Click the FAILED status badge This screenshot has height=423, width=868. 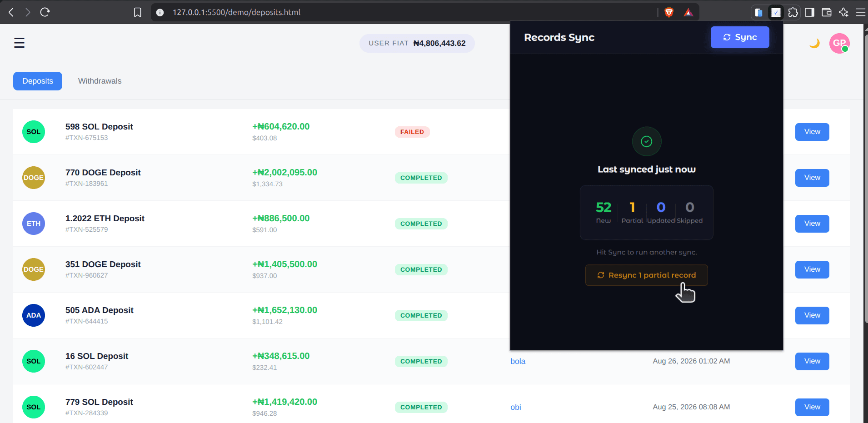coord(412,132)
